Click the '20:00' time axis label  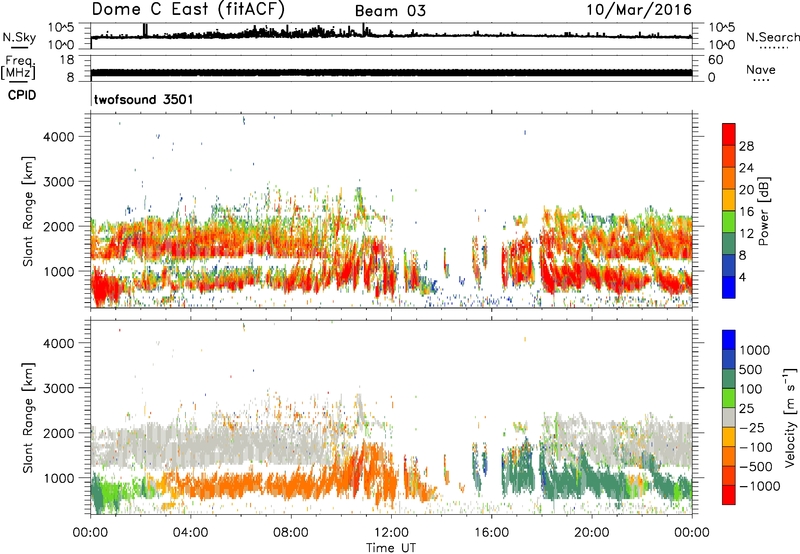click(592, 533)
